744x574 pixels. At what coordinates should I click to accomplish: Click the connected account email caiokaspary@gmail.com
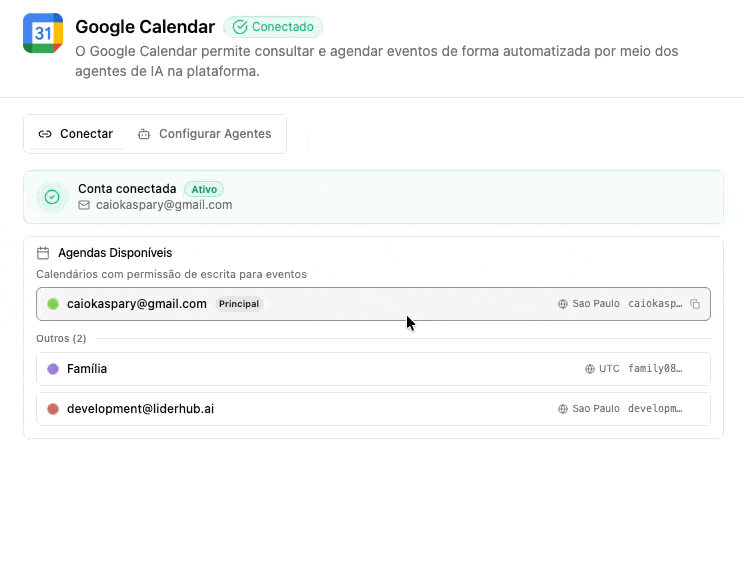coord(164,205)
